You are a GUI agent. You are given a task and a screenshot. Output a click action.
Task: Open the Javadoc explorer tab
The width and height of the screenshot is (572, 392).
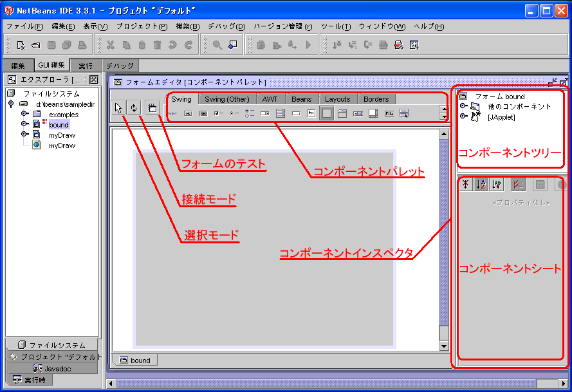[x=52, y=369]
